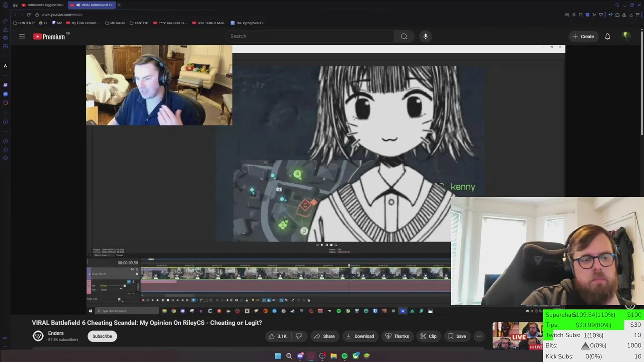Open Instagram in browser sidebar
Screen dimensions: 644x362
(x=5, y=102)
